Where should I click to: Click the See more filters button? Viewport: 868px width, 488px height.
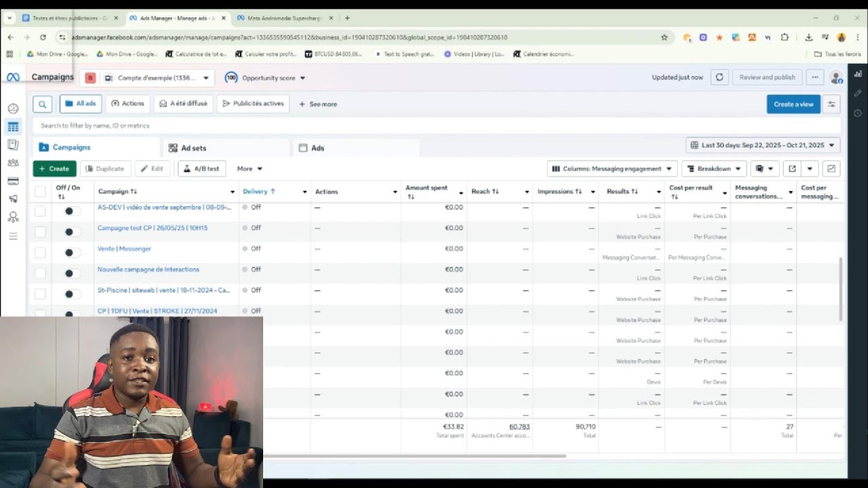point(318,104)
